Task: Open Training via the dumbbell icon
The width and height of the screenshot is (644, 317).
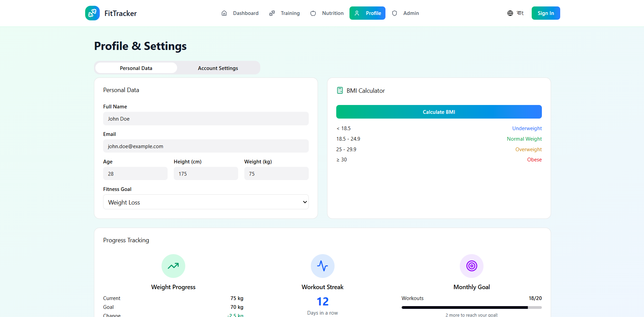Action: click(x=272, y=13)
